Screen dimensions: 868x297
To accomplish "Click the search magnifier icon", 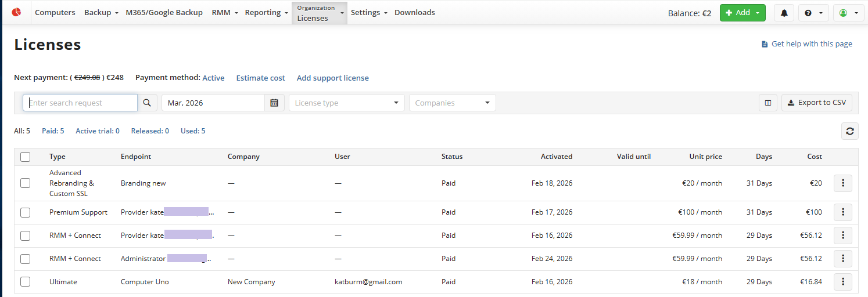I will [x=147, y=103].
